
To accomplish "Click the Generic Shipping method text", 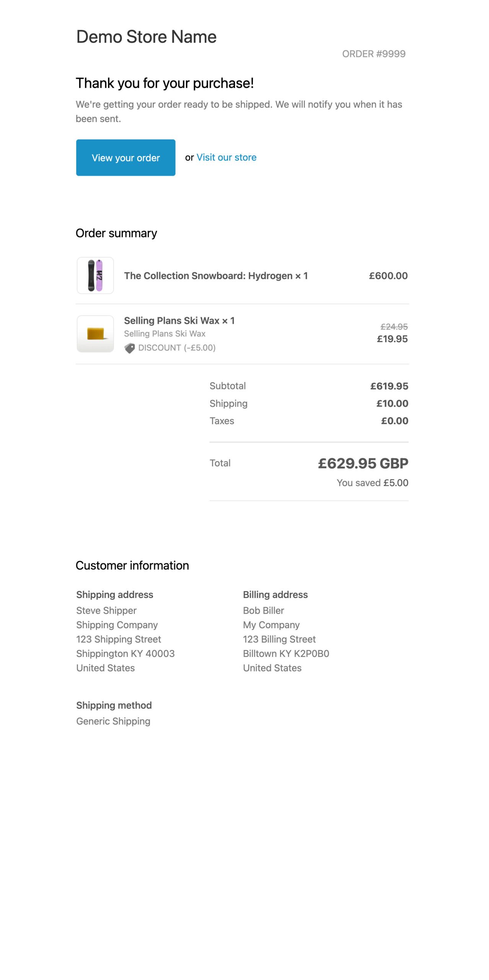I will [113, 721].
